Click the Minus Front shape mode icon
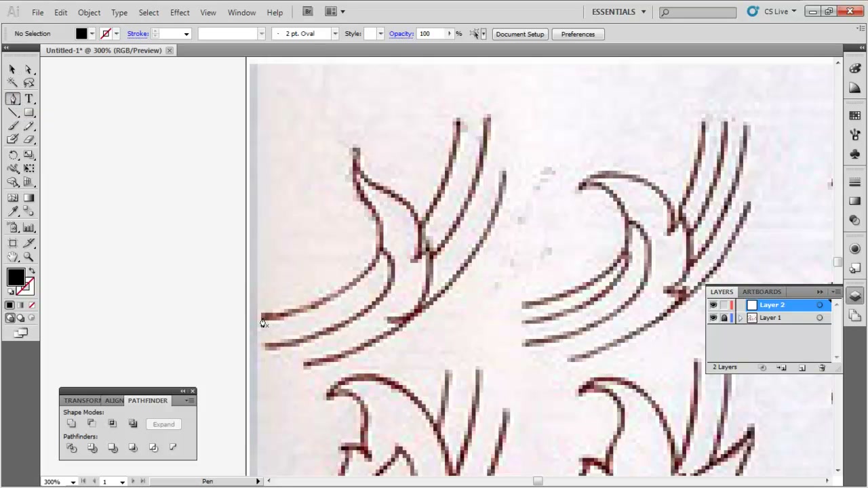The image size is (868, 488). [x=92, y=424]
